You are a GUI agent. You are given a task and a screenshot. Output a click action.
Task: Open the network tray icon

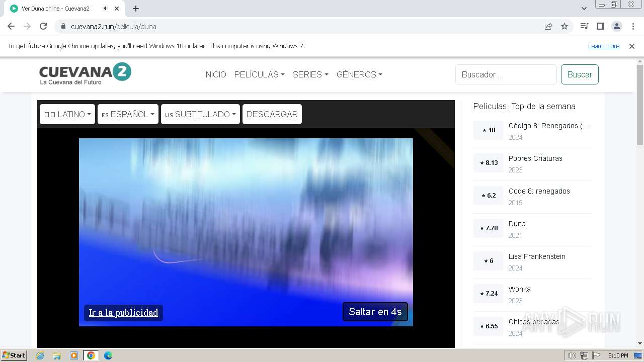pos(584,355)
